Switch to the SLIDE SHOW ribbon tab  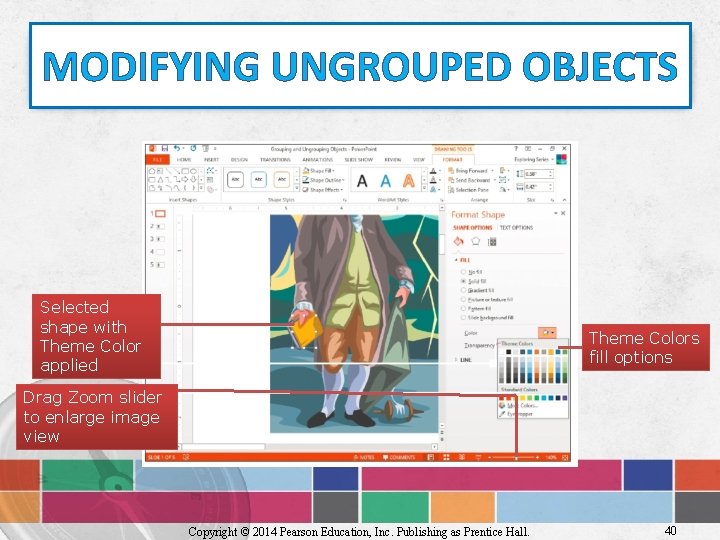[x=359, y=159]
